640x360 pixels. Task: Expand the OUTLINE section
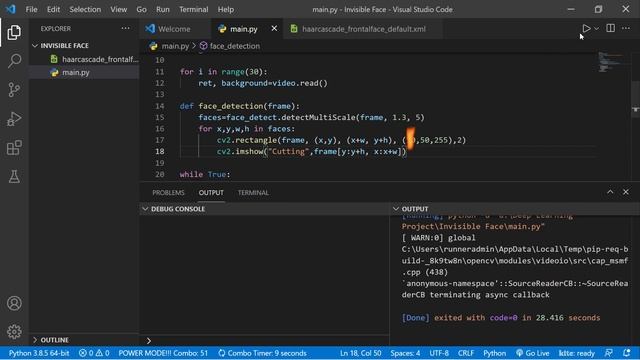[x=84, y=340]
